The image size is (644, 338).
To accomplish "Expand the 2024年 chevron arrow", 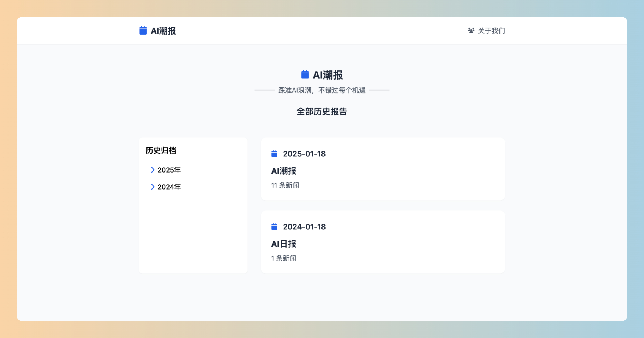I will [153, 187].
